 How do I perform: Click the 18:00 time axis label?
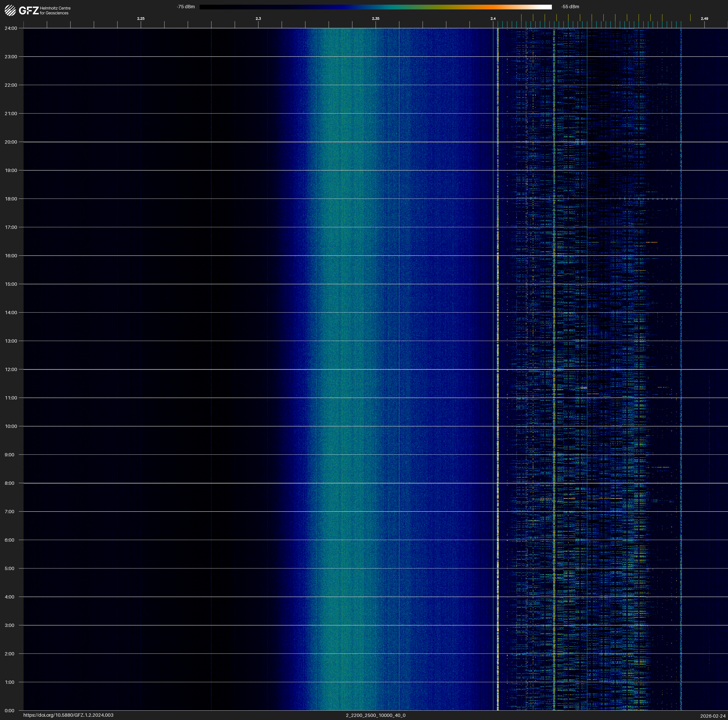[11, 199]
